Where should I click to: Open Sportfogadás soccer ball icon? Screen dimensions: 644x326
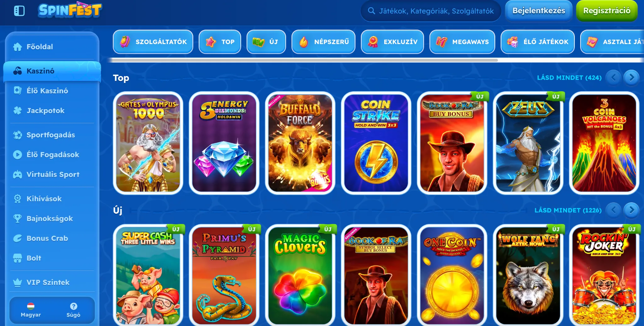(18, 135)
